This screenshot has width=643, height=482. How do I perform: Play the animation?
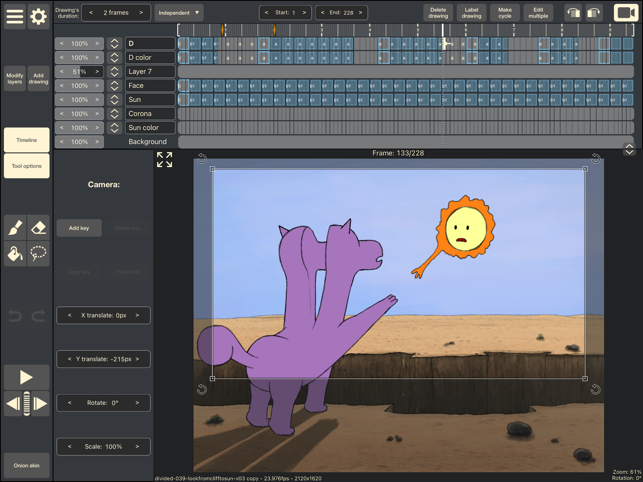click(x=27, y=377)
